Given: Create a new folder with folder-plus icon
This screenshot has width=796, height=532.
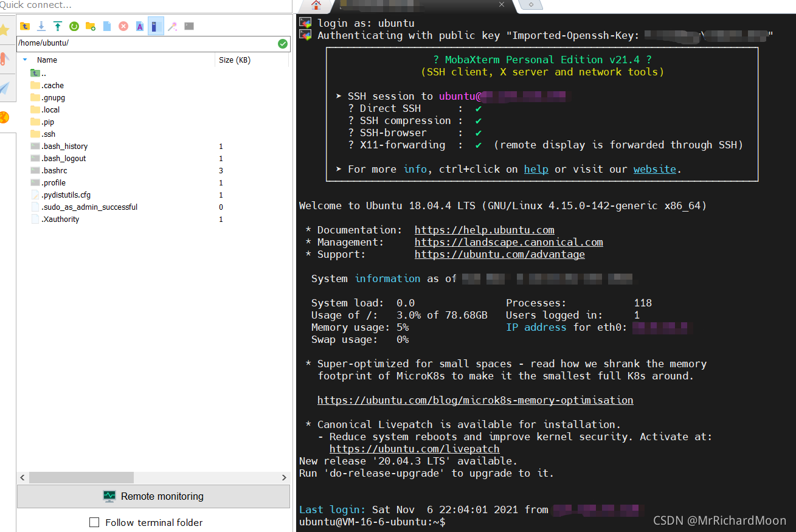Looking at the screenshot, I should tap(91, 26).
